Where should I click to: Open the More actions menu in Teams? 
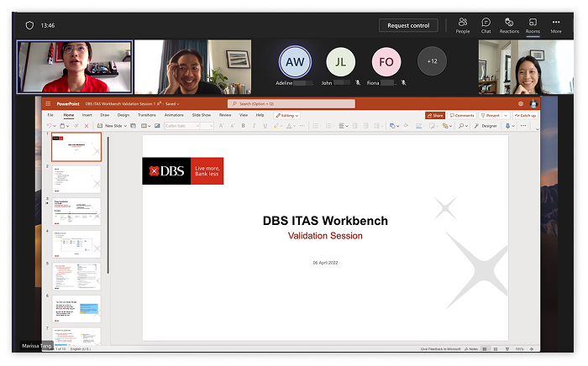556,25
